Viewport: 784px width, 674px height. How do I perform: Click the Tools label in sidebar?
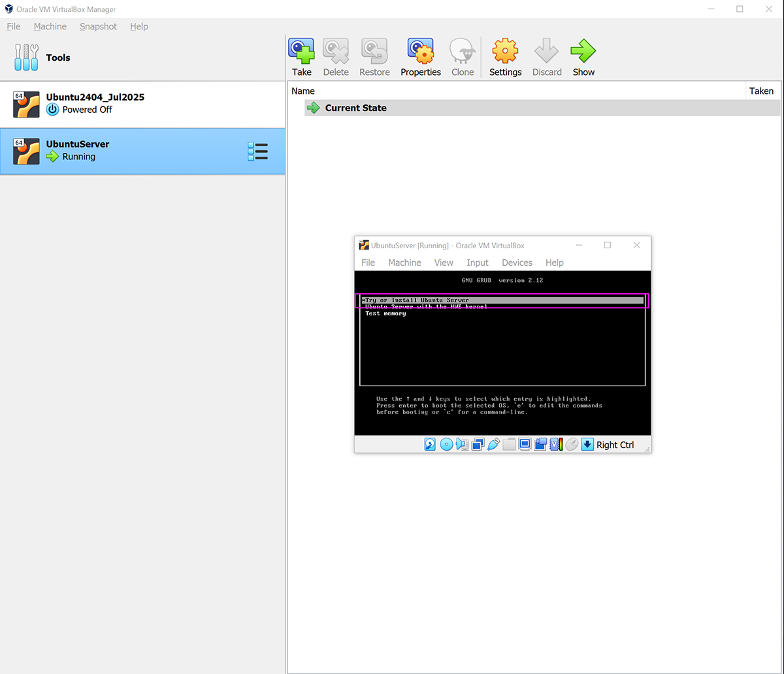[x=58, y=57]
